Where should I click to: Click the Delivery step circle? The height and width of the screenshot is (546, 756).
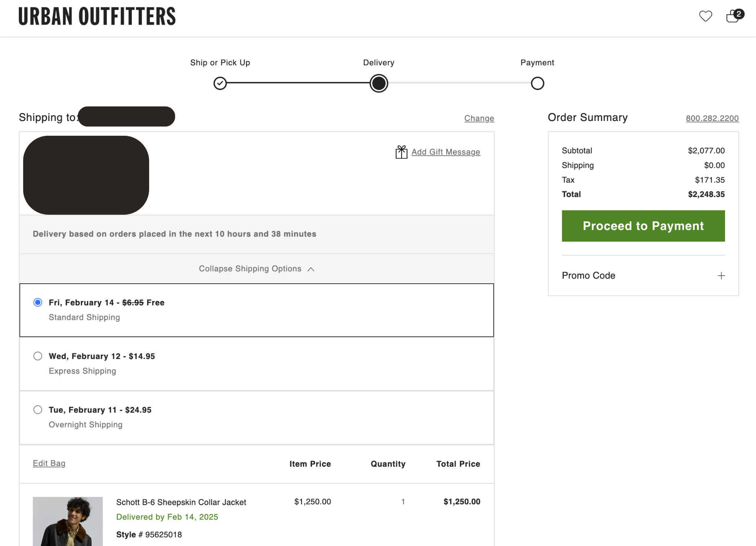pyautogui.click(x=379, y=83)
